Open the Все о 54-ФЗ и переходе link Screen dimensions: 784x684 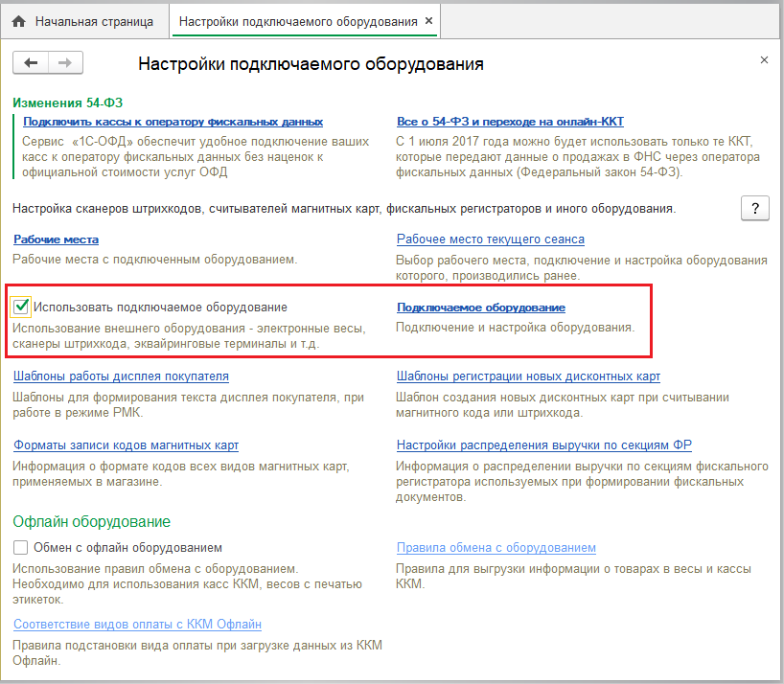coord(510,122)
